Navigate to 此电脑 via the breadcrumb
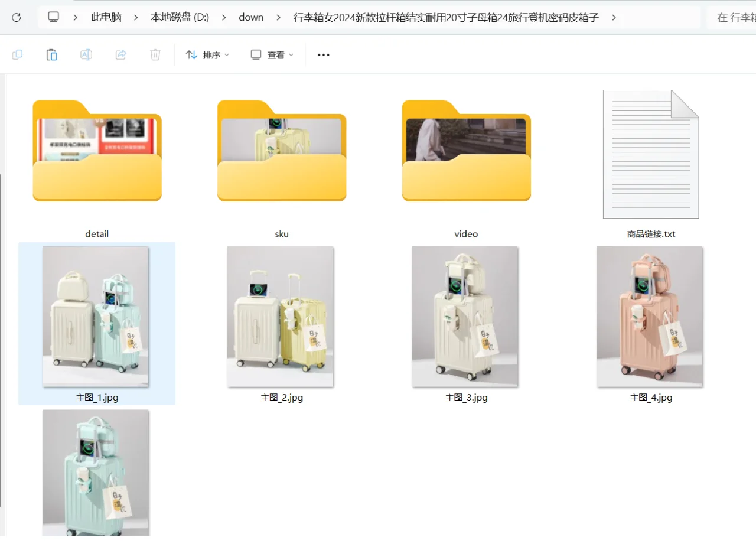This screenshot has width=756, height=547. [x=106, y=17]
